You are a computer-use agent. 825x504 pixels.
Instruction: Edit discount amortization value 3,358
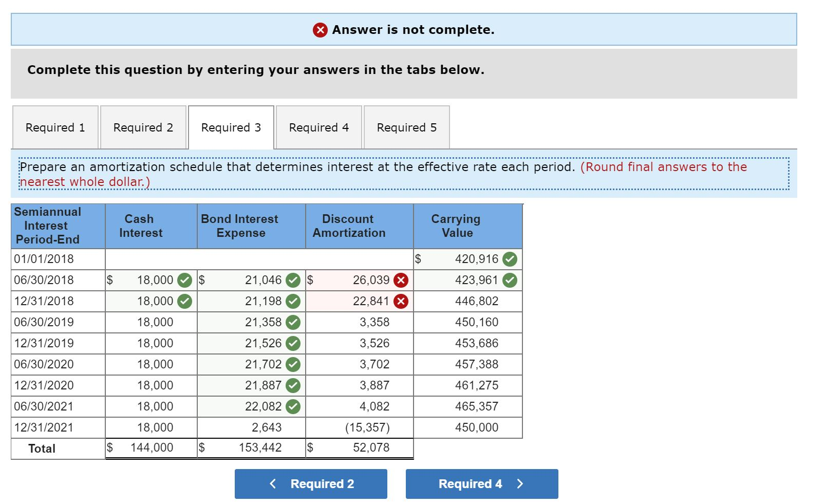click(x=360, y=322)
